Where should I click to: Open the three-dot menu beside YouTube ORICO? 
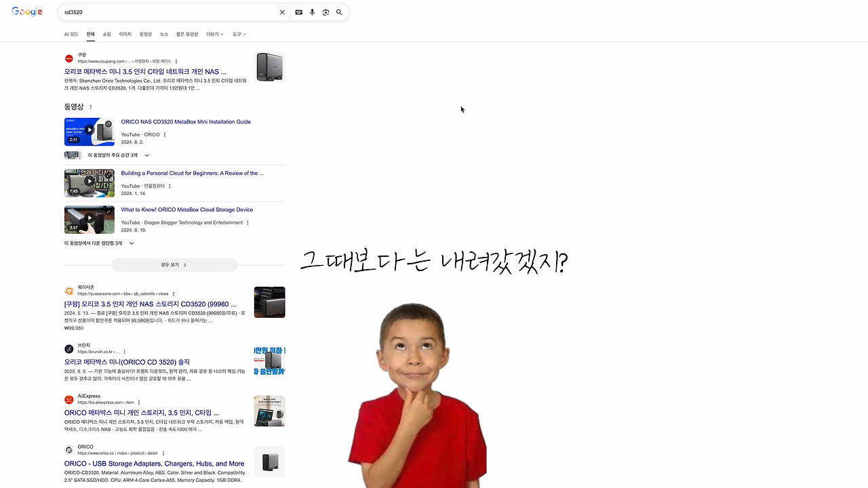[x=163, y=134]
